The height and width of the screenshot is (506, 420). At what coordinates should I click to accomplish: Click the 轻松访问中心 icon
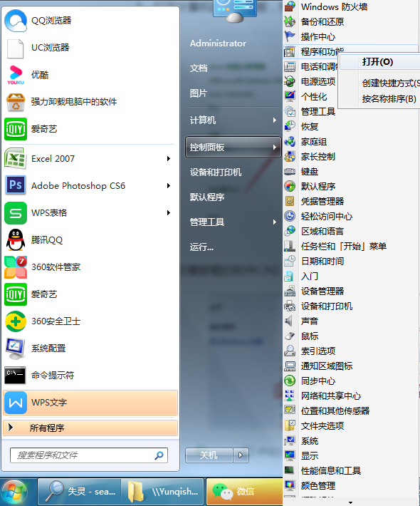pos(290,216)
